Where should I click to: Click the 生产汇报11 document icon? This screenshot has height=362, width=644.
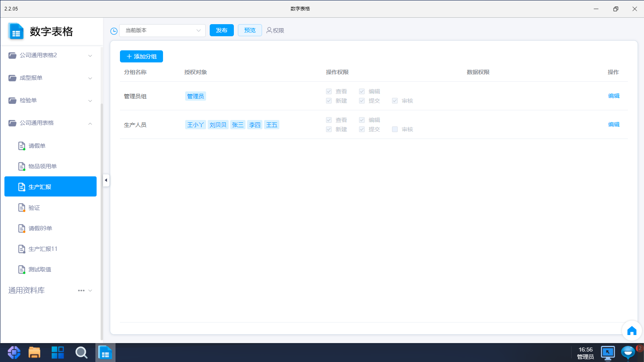pyautogui.click(x=22, y=249)
